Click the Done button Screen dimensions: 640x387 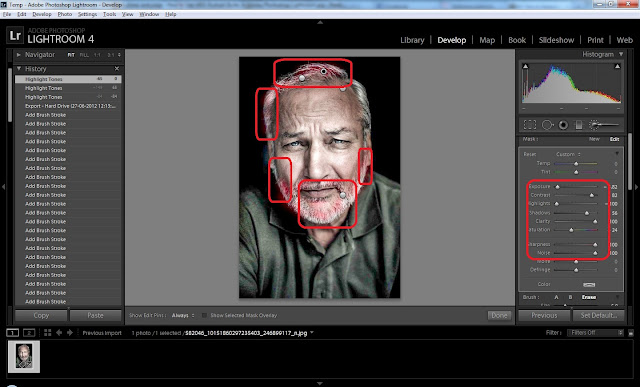pyautogui.click(x=499, y=315)
